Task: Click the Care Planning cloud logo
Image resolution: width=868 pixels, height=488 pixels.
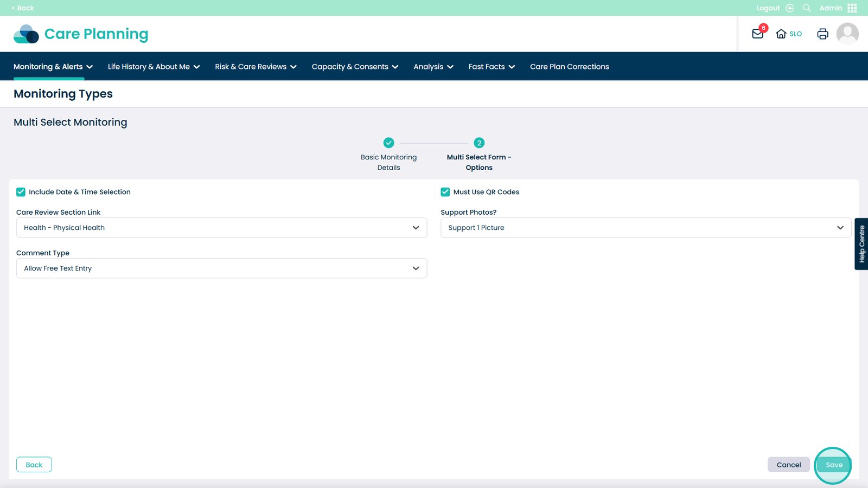Action: (x=26, y=34)
